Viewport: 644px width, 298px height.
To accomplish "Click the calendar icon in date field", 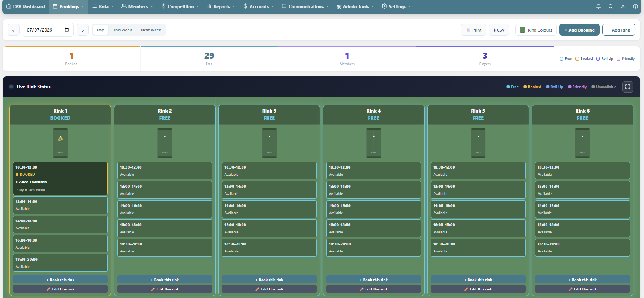I will [x=67, y=30].
